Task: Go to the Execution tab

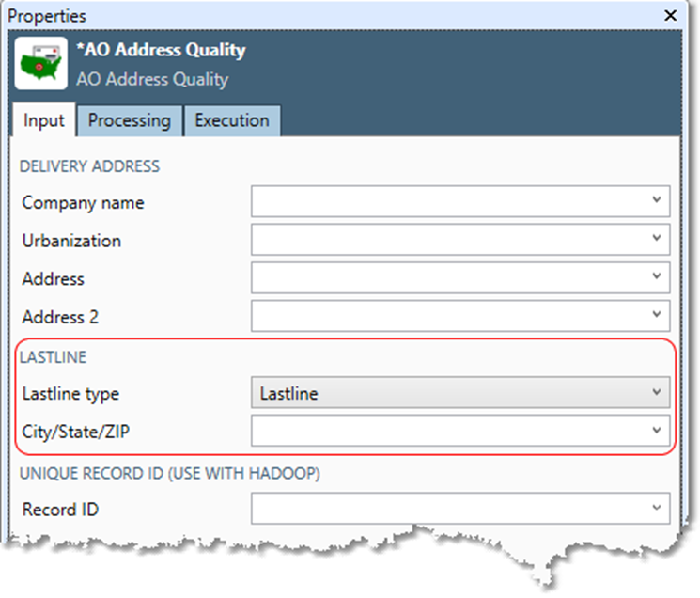Action: coord(231,121)
